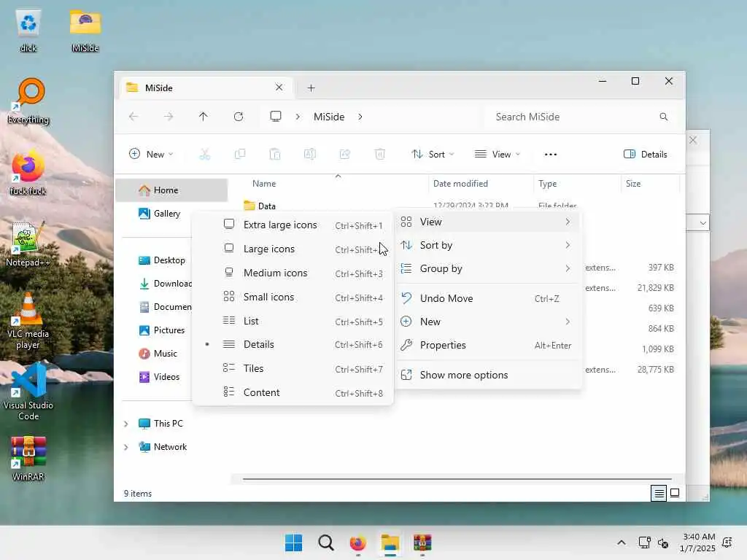Open Windows Start menu

click(x=293, y=542)
